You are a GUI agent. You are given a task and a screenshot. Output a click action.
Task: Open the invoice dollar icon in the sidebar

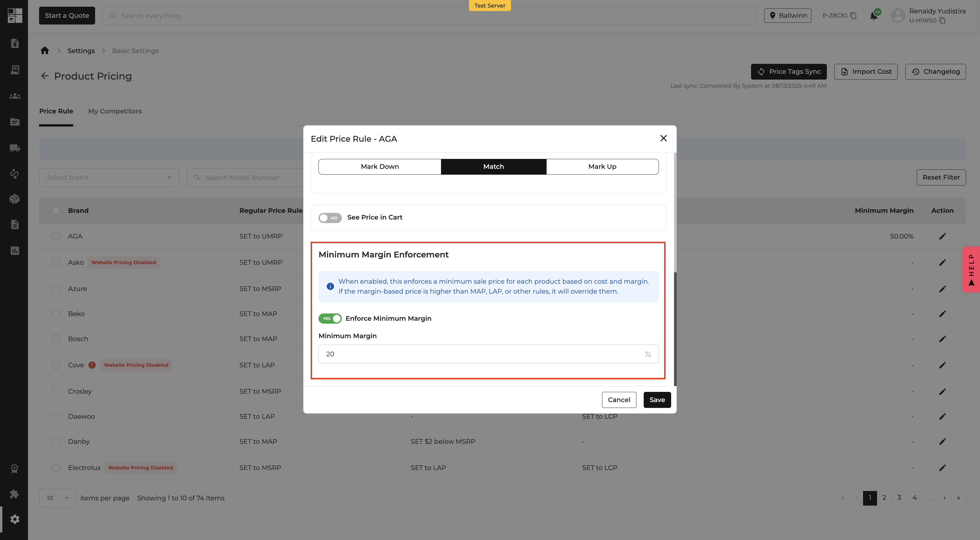point(15,43)
